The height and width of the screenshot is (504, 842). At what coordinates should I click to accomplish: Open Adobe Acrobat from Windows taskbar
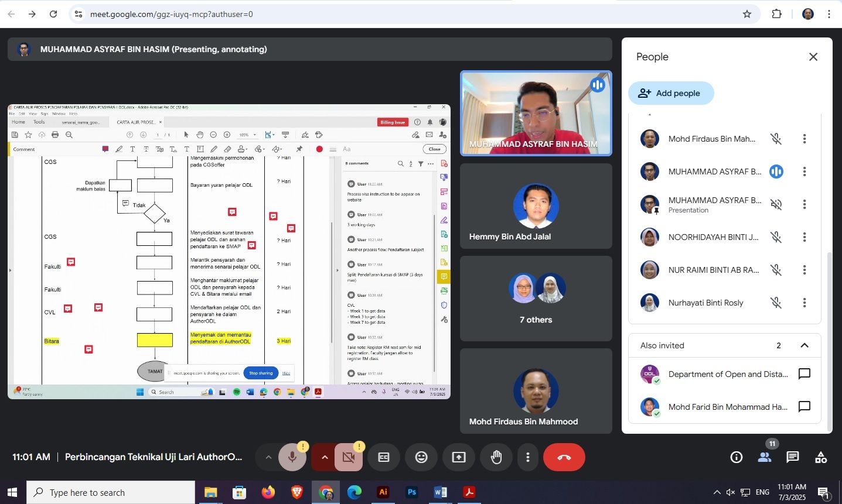(x=469, y=492)
